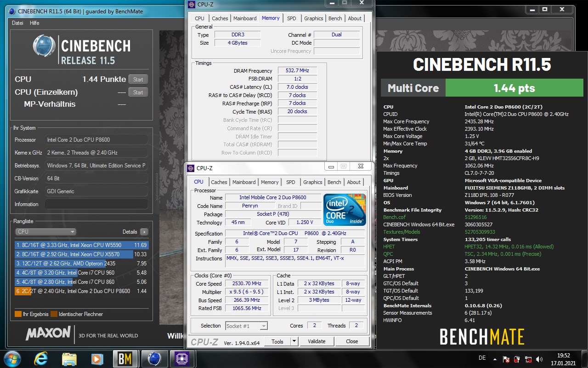
Task: Open About tab in the Memory CPU-Z window
Action: point(355,18)
